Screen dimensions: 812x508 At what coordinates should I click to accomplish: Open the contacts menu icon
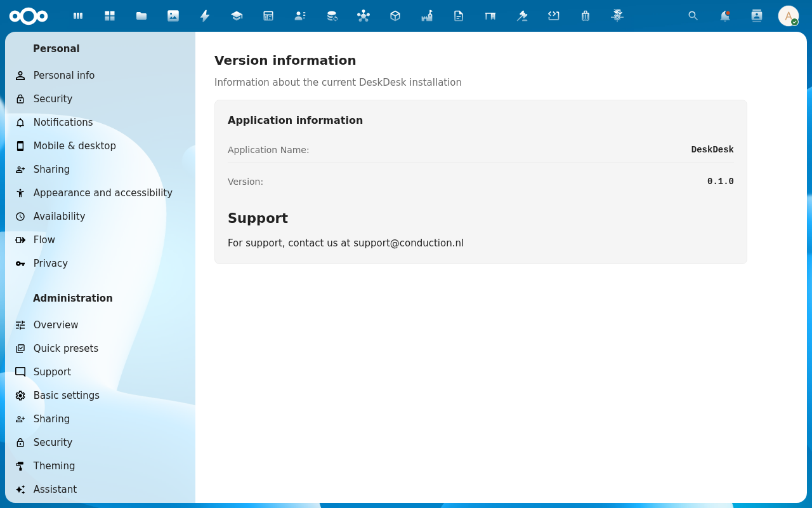pyautogui.click(x=757, y=16)
